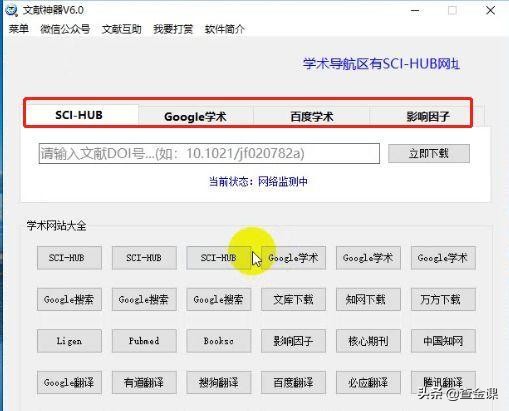Open the 知网下载 button

point(368,299)
